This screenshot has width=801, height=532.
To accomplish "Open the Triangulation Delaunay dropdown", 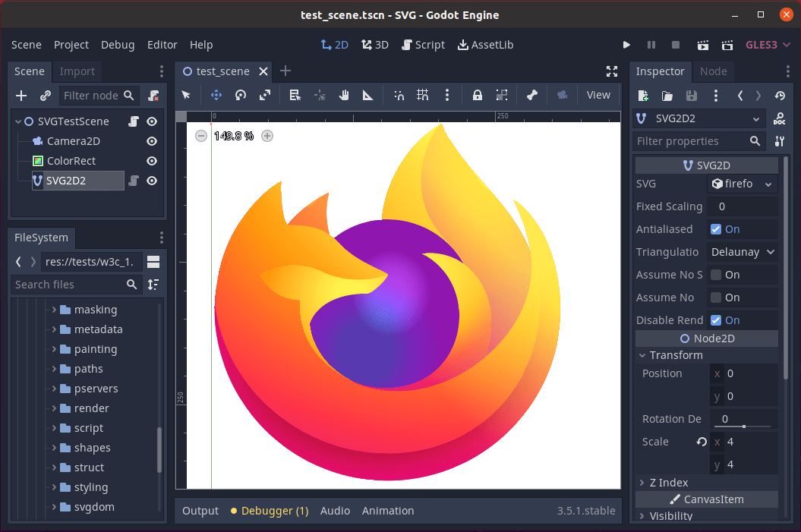I will click(742, 251).
